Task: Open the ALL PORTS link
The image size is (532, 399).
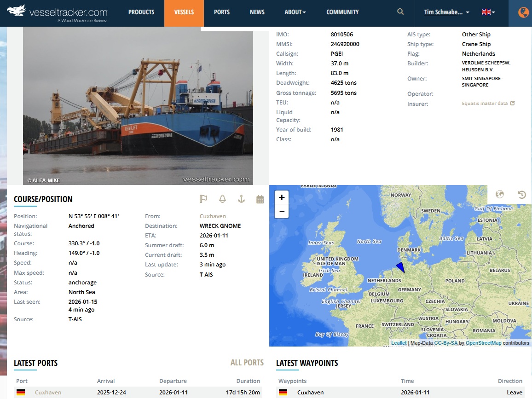Action: pos(247,363)
